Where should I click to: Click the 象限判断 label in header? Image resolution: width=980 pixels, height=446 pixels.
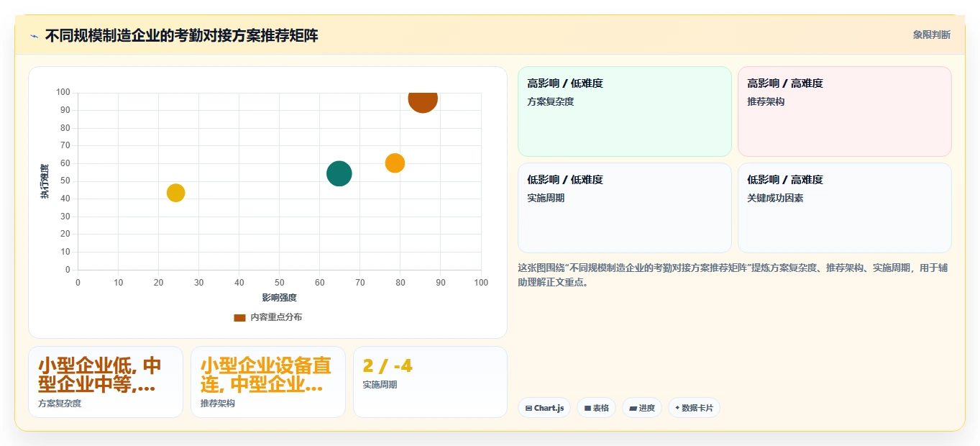[x=931, y=35]
